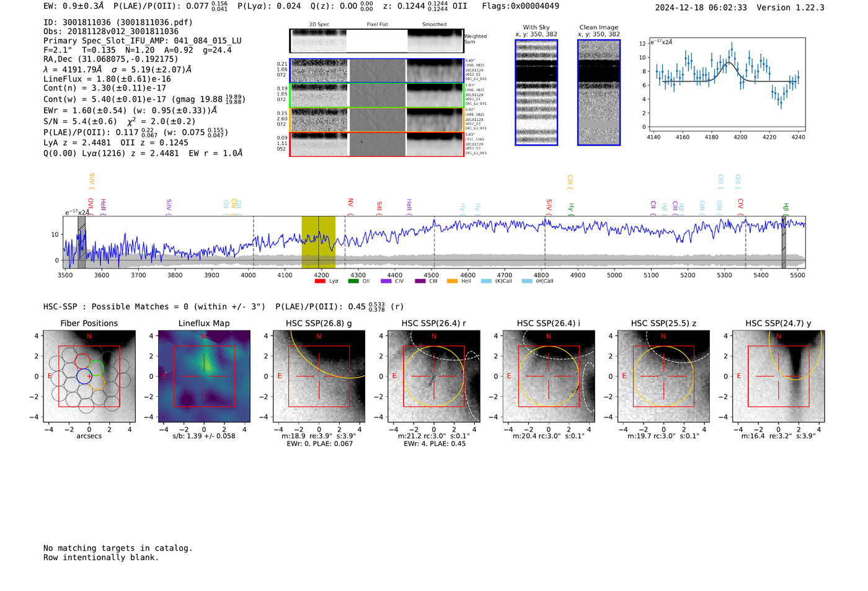
Task: Click the Smoothed column header
Action: [435, 25]
